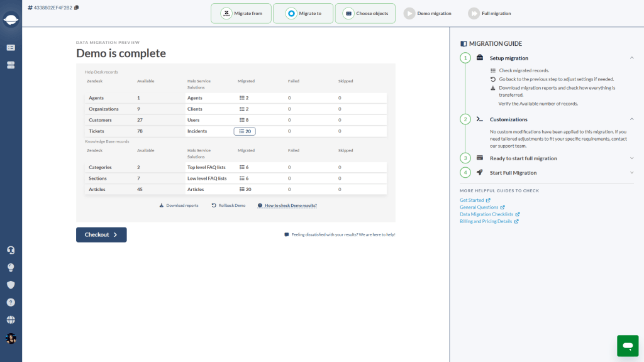Click the Checkout button
Screen dimensions: 644x362
[101, 235]
